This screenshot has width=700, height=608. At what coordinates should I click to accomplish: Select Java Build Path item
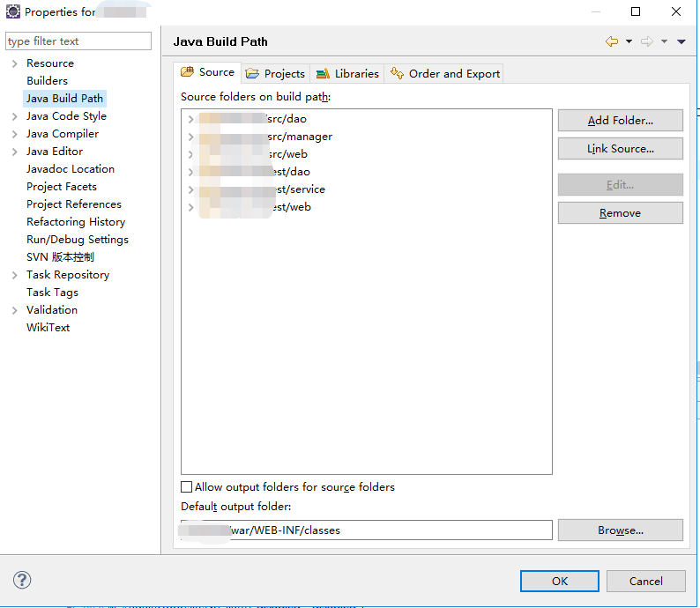[64, 98]
